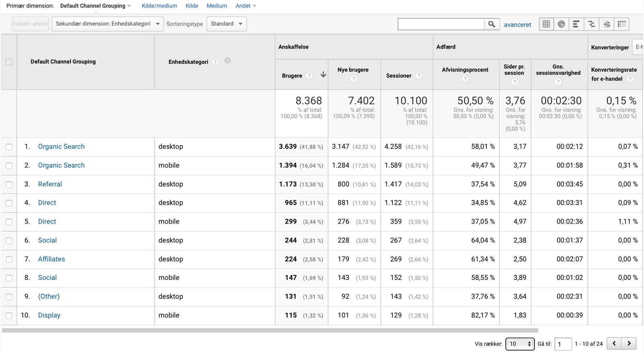Open help icon next to Brugere

point(309,76)
